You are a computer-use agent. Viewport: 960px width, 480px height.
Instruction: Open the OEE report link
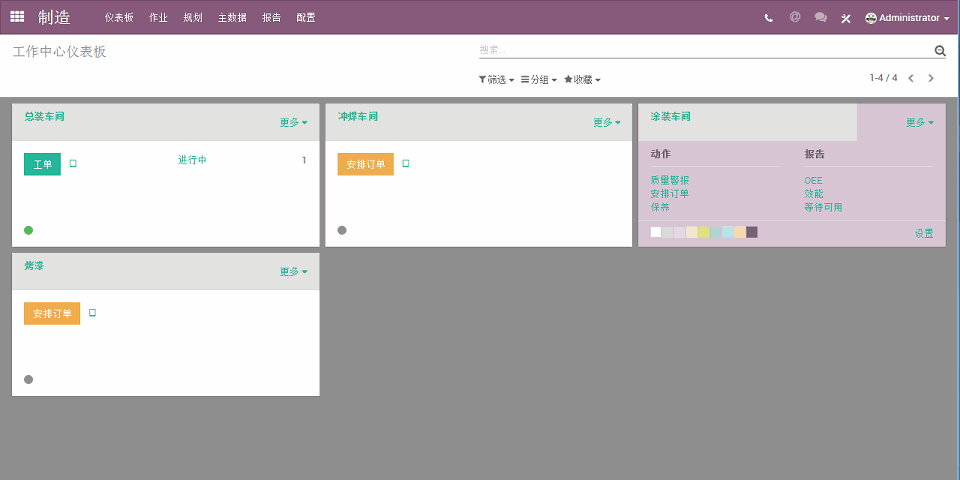point(814,181)
